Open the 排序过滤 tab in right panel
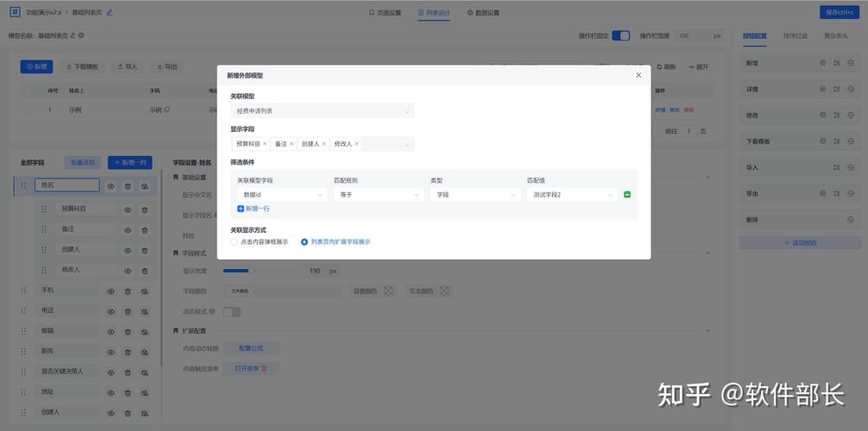This screenshot has height=431, width=868. (796, 36)
